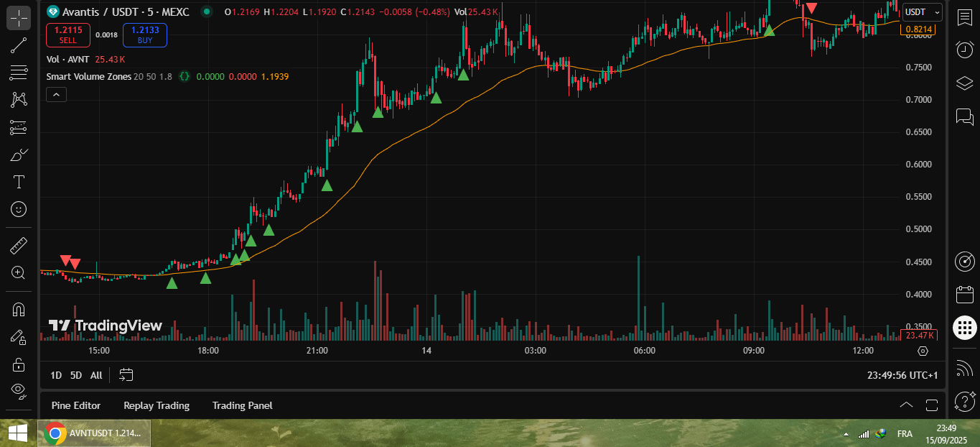Open the Trading Panel tab

[x=243, y=405]
